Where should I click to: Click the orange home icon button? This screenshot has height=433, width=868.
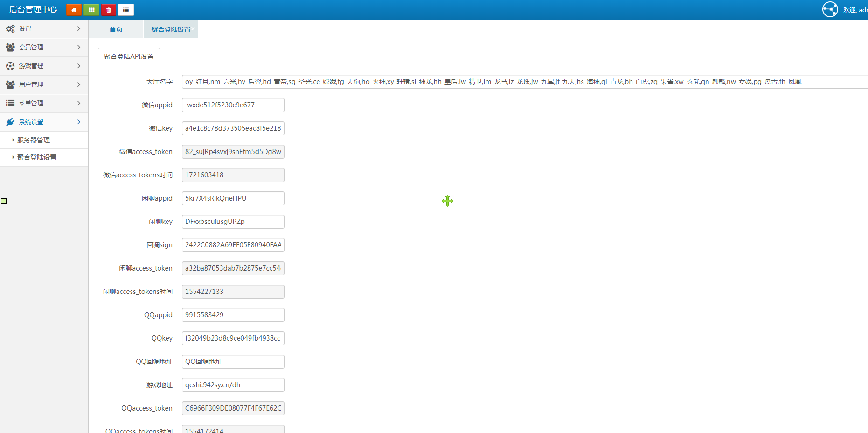(74, 10)
